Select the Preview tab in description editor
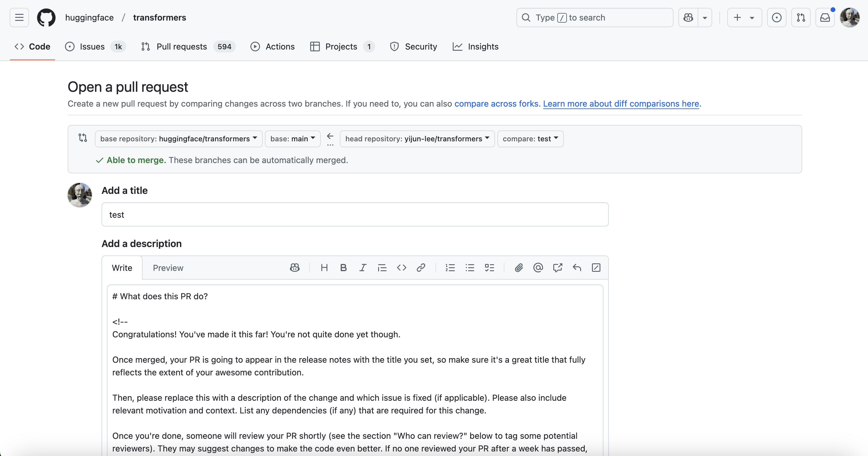This screenshot has width=868, height=456. click(x=168, y=268)
